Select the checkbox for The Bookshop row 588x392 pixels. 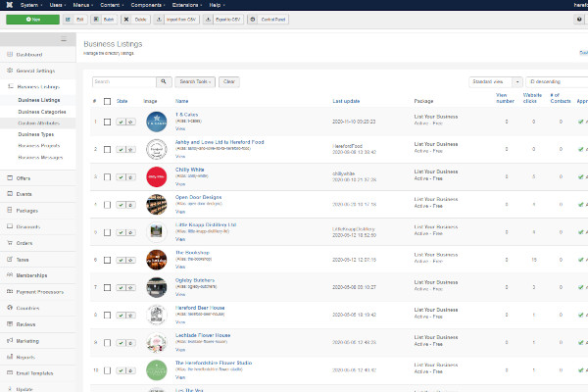107,260
